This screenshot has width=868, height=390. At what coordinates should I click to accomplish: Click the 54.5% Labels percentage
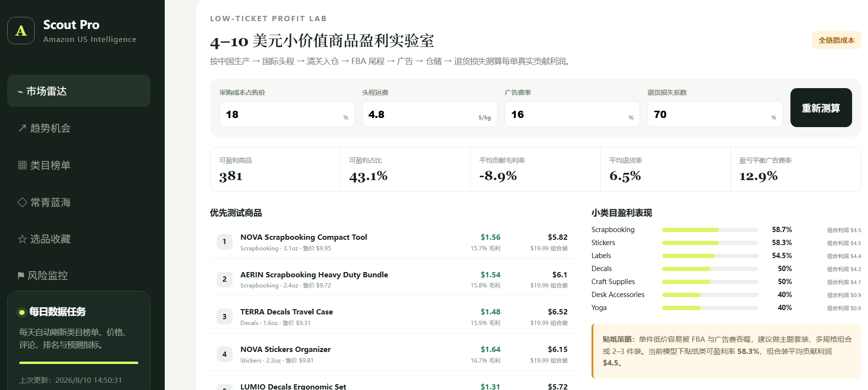(x=782, y=256)
